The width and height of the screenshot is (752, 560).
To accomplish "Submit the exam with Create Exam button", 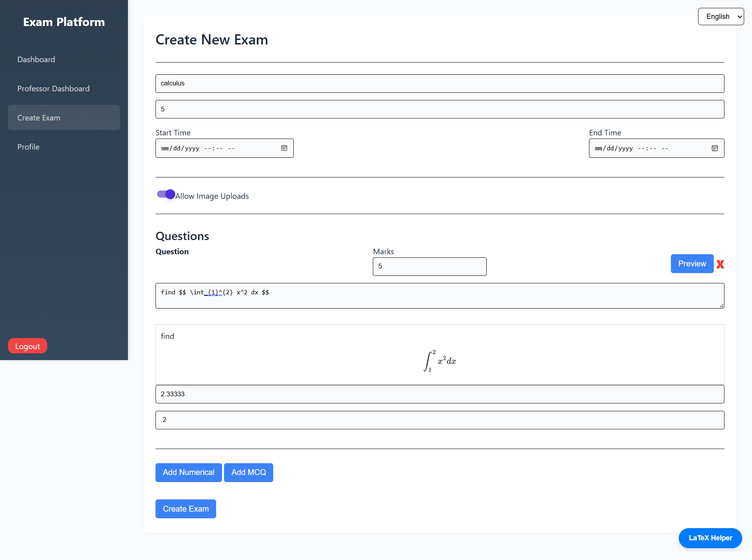I will pyautogui.click(x=185, y=508).
